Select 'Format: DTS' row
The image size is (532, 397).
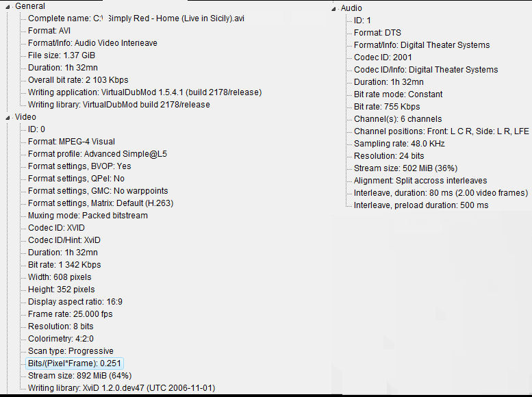coord(377,33)
